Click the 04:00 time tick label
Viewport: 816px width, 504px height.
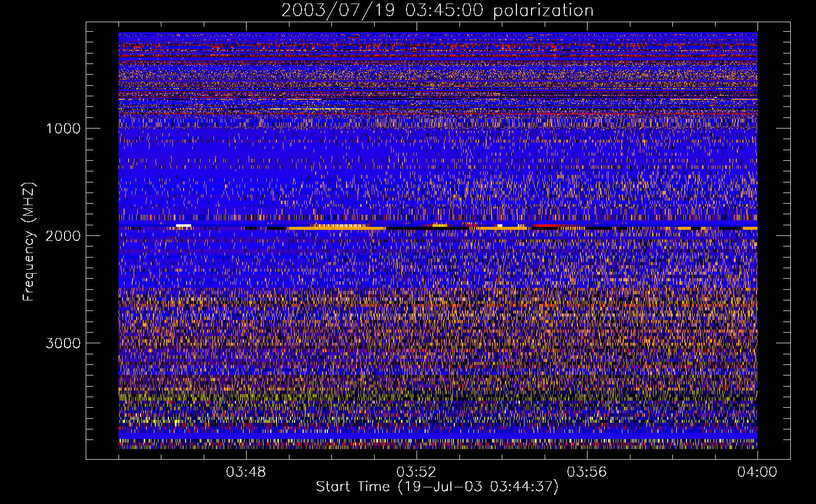click(757, 472)
